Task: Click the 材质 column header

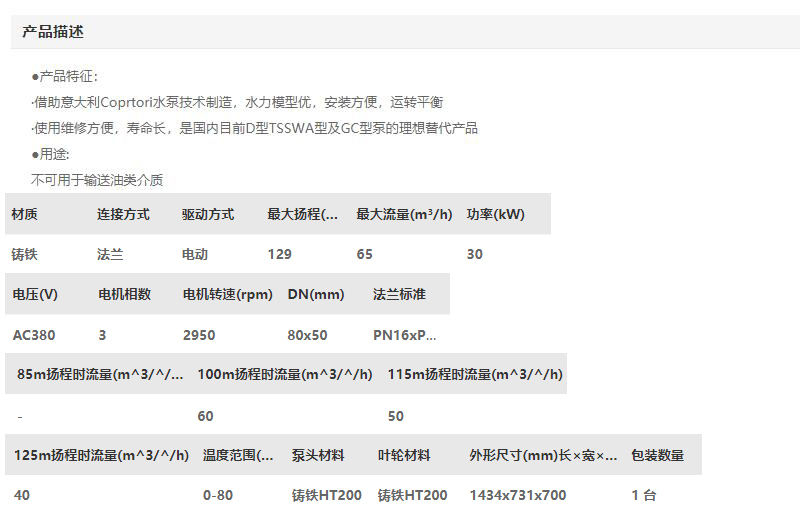Action: 25,214
